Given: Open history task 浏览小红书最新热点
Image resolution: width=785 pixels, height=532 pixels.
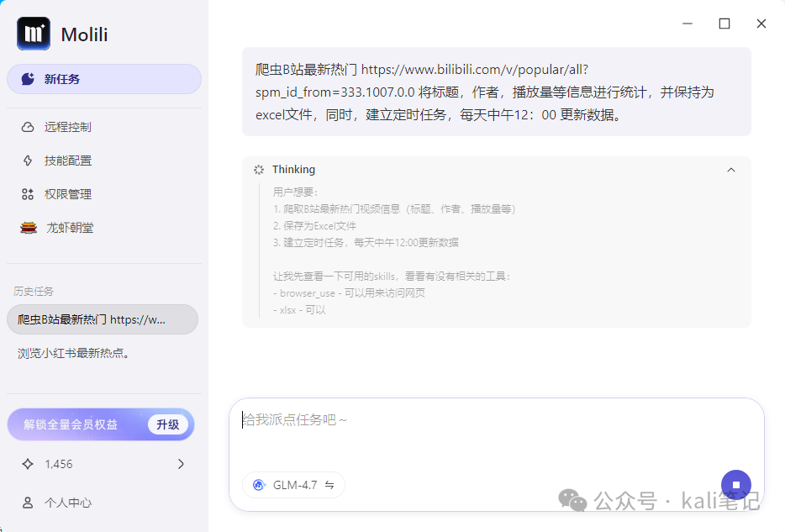Looking at the screenshot, I should coord(103,353).
